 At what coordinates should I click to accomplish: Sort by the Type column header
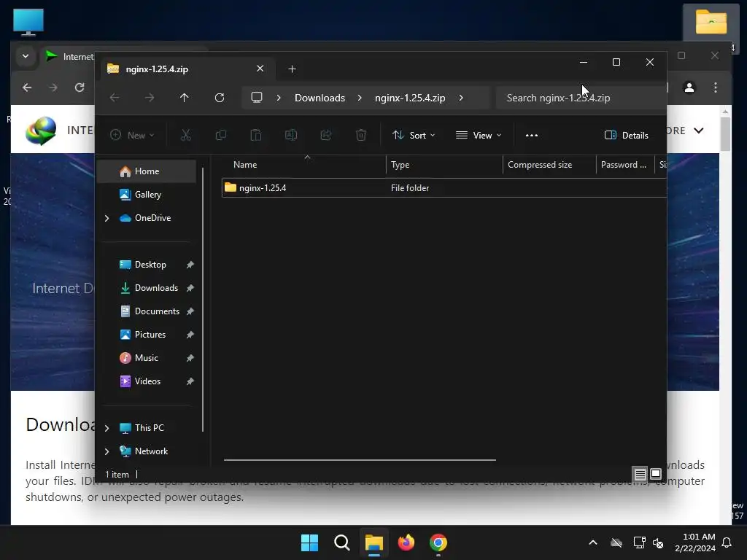pos(444,165)
